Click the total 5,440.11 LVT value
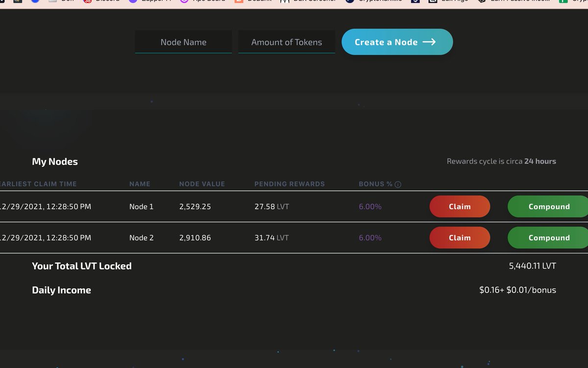The image size is (588, 368). 533,266
